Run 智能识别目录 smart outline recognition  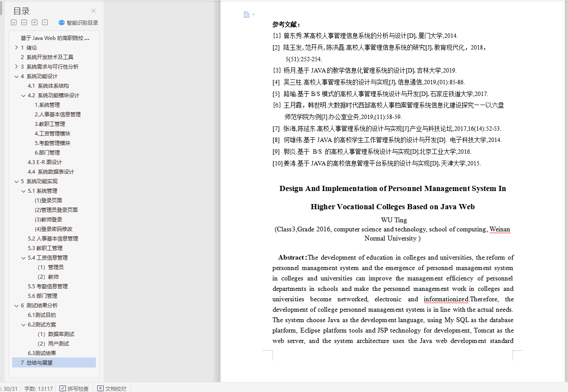[79, 23]
